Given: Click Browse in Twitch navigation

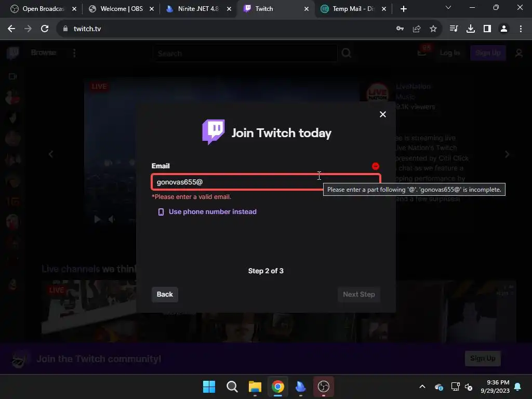Looking at the screenshot, I should click(44, 52).
